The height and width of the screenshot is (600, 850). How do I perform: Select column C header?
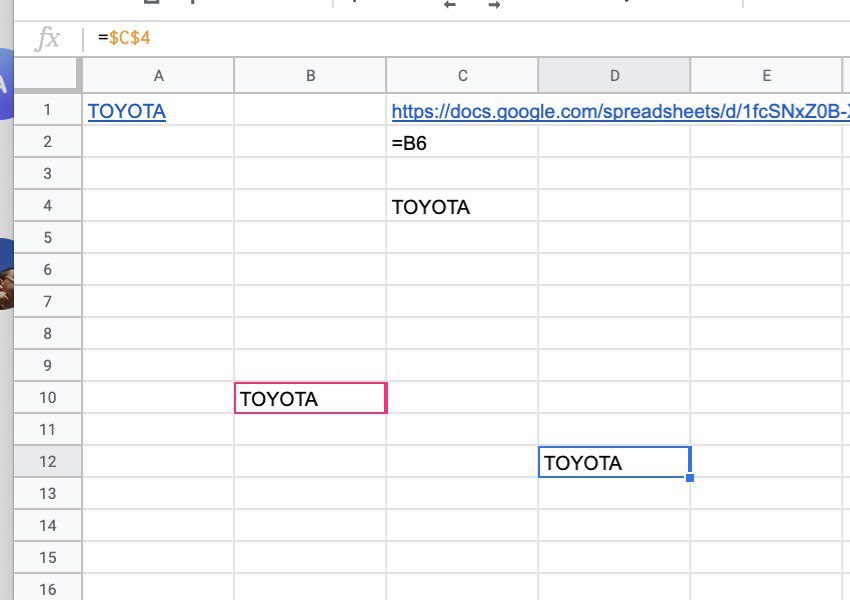[462, 76]
